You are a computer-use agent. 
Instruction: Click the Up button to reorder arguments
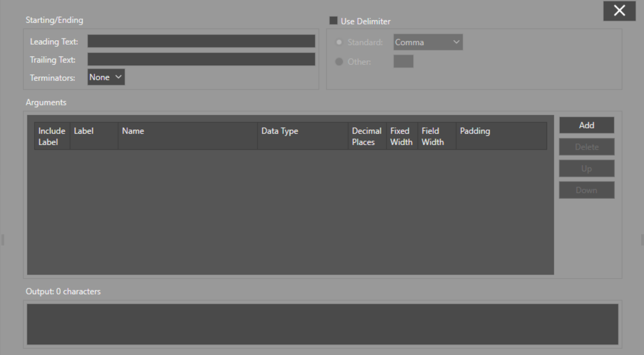(587, 168)
